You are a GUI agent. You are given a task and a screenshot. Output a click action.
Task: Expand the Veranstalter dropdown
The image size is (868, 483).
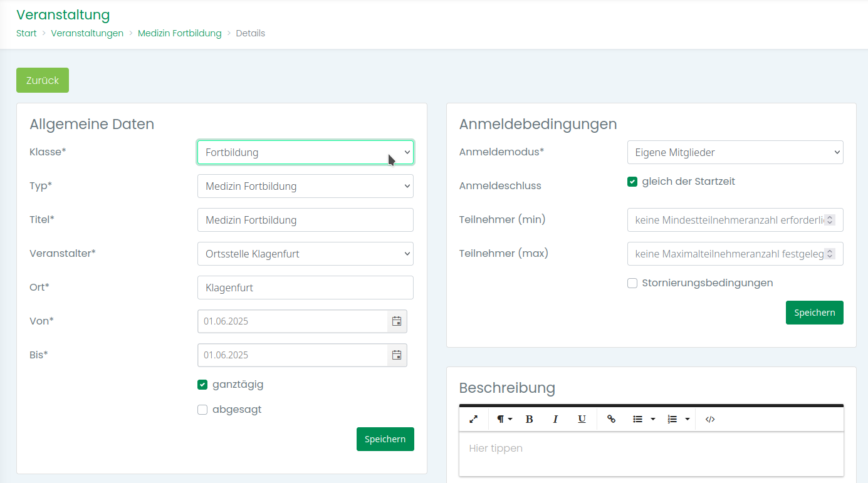pyautogui.click(x=305, y=254)
